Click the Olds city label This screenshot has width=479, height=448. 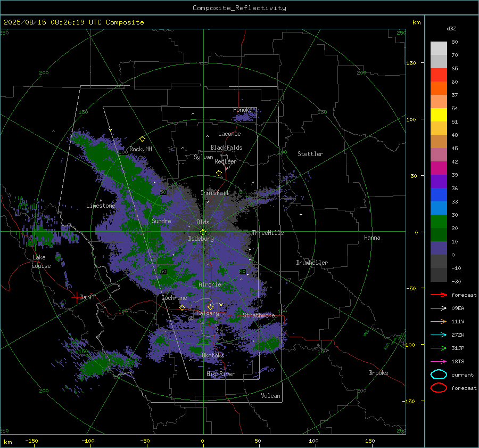[203, 222]
